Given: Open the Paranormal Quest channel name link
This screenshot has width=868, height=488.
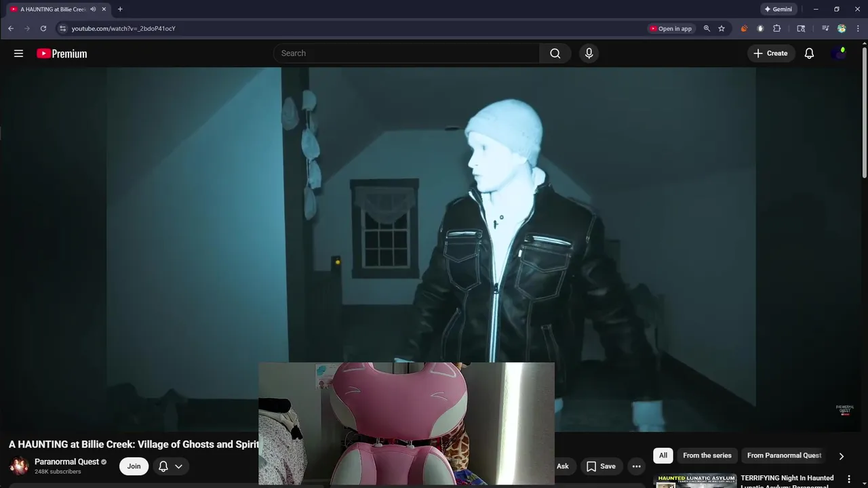Looking at the screenshot, I should [66, 462].
